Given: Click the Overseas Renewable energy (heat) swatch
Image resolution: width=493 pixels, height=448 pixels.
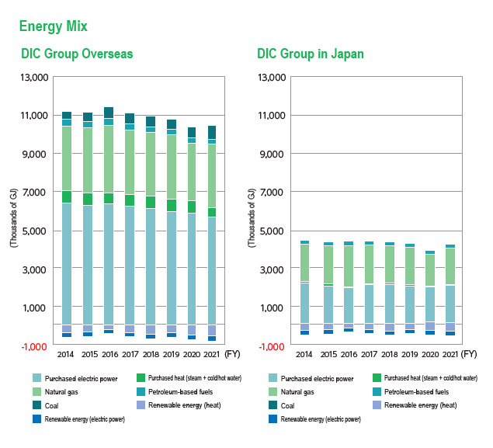Looking at the screenshot, I should tap(141, 405).
